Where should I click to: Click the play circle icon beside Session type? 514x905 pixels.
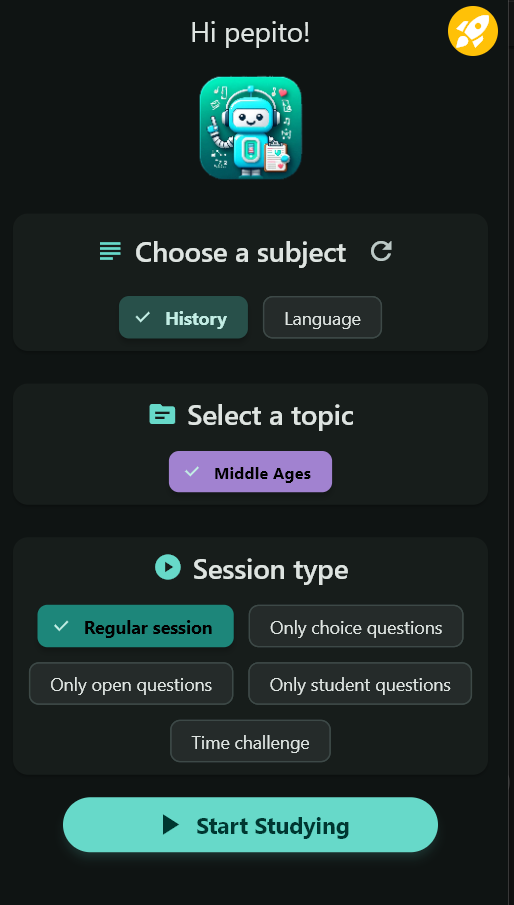click(168, 567)
